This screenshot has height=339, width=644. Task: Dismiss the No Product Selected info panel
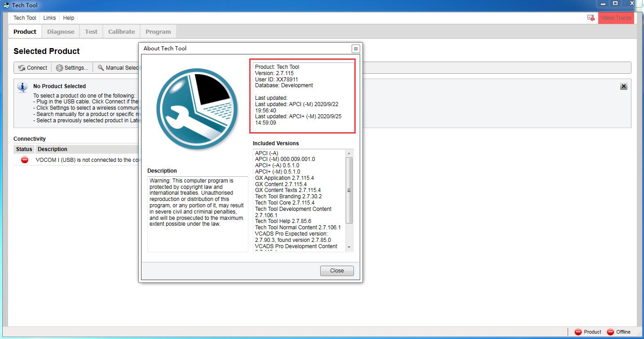[x=623, y=86]
